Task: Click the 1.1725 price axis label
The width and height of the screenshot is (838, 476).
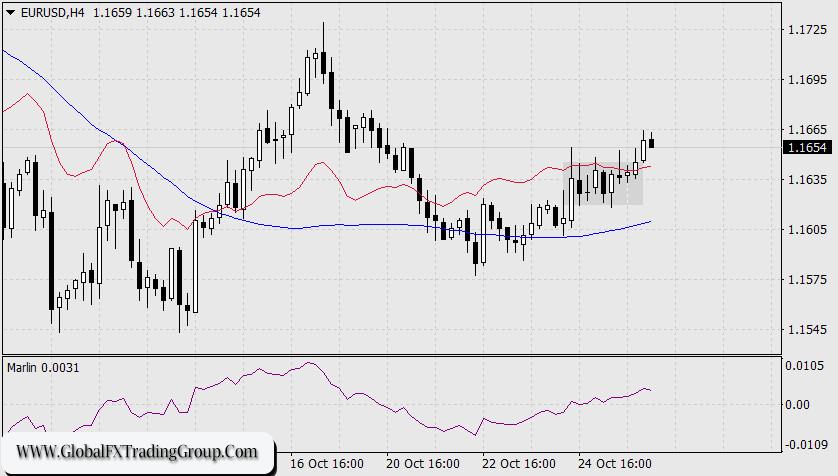Action: click(x=806, y=30)
